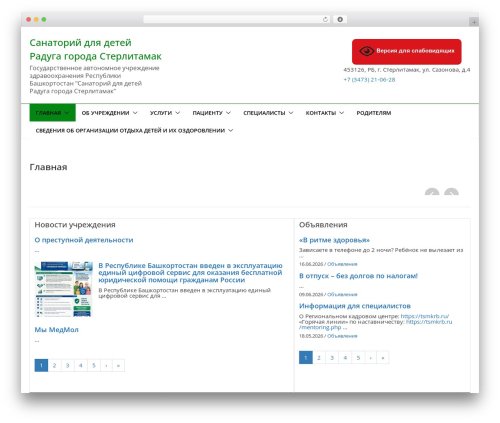This screenshot has width=500, height=423.
Task: Go to announcements pagination page 4
Action: point(345,357)
